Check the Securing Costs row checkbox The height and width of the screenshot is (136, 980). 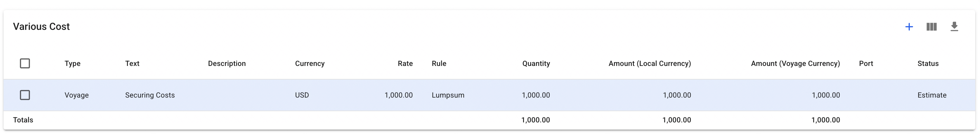(x=25, y=95)
